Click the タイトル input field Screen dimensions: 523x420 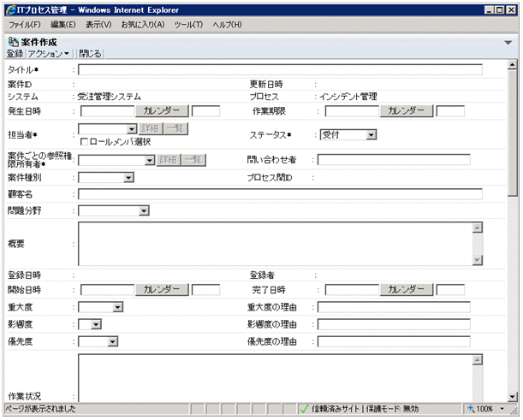pos(280,69)
